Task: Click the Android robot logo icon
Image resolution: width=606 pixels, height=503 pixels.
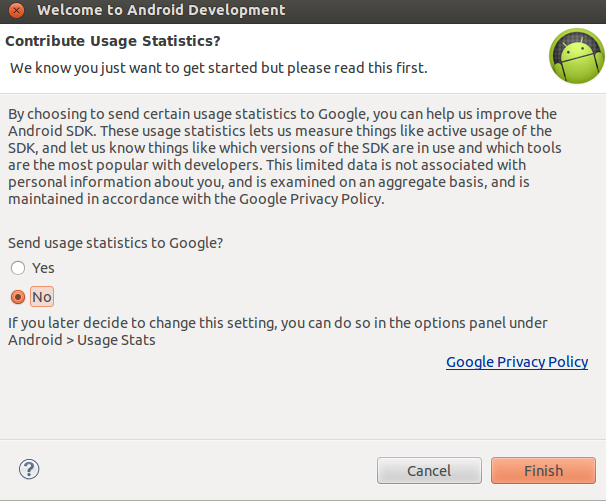Action: [x=575, y=56]
